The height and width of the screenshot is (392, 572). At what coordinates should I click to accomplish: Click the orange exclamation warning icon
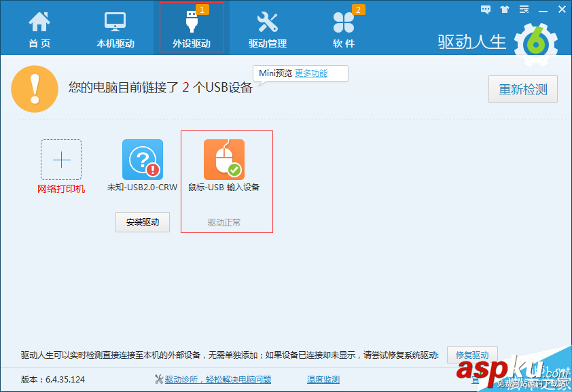pyautogui.click(x=35, y=89)
